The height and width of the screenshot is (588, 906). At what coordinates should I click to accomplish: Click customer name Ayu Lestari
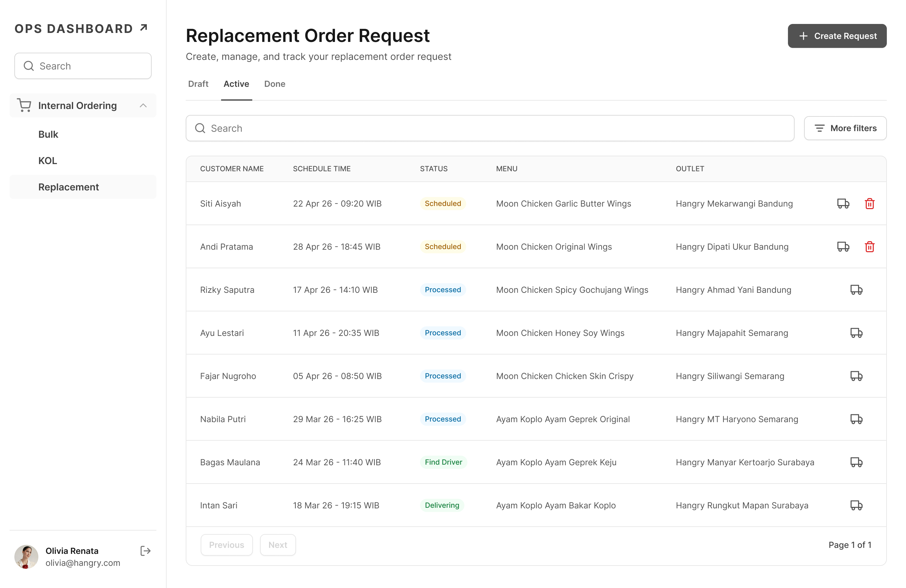click(222, 333)
